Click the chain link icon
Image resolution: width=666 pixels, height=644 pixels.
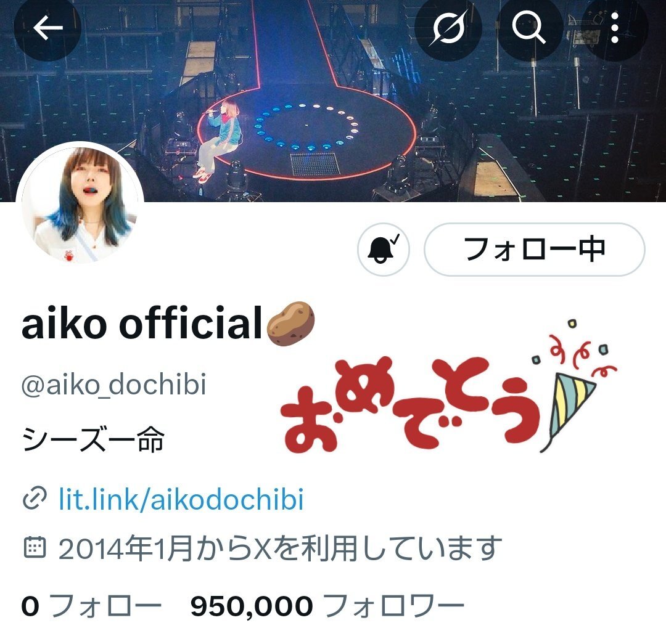(x=34, y=499)
